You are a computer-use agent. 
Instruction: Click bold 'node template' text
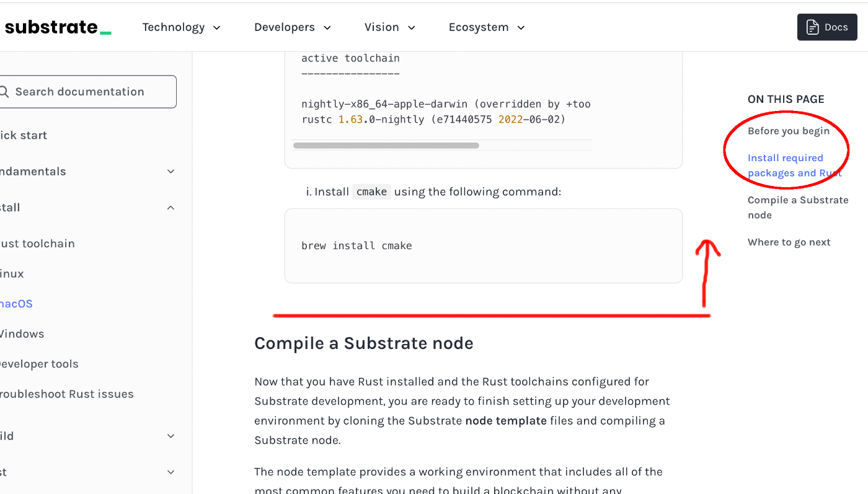[506, 421]
